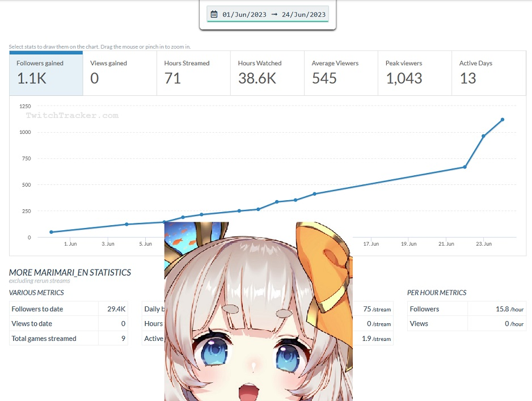Click the Views to date row

(69, 323)
